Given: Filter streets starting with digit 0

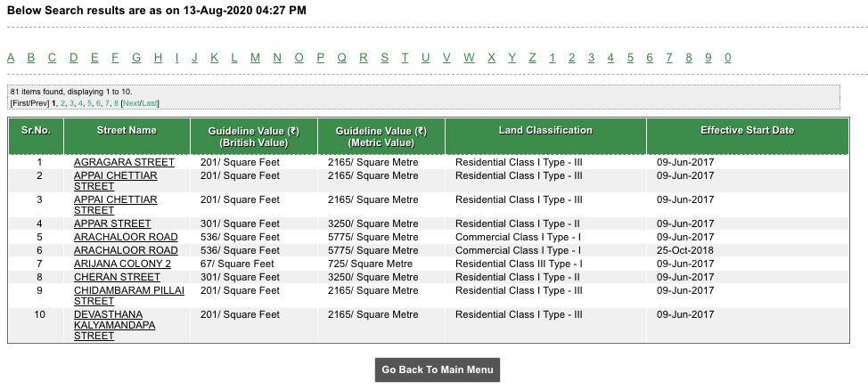Looking at the screenshot, I should click(727, 58).
